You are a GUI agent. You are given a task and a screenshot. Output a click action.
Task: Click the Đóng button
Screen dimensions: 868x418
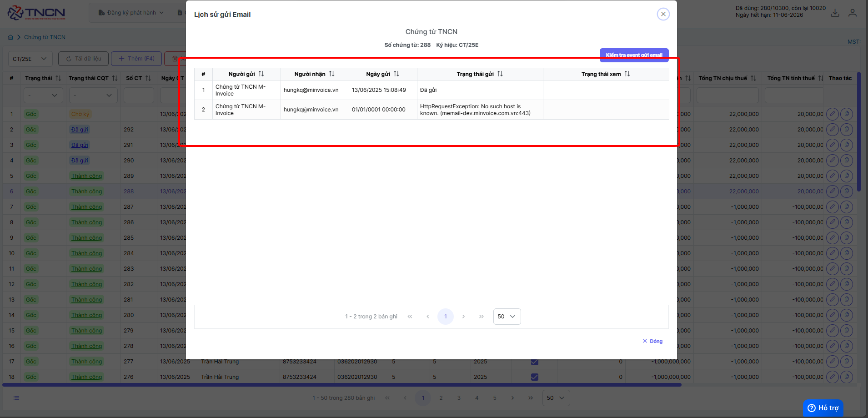tap(652, 341)
